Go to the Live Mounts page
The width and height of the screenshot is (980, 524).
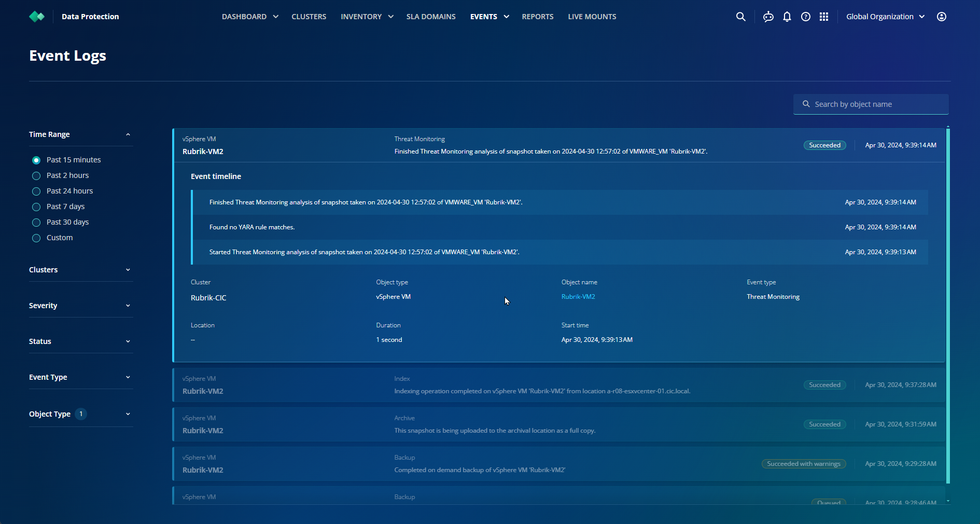[x=592, y=17]
